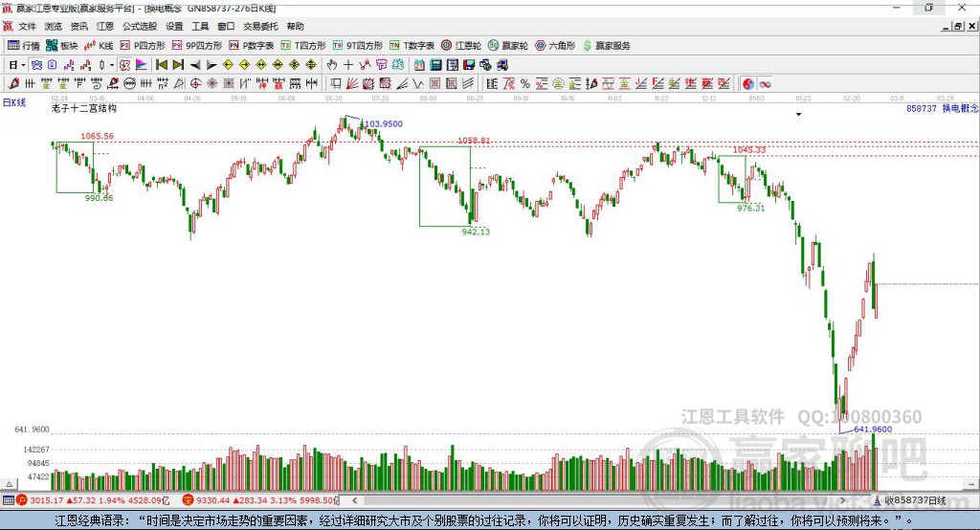Click the 641.9600 low price label
980x530 pixels.
tap(873, 430)
